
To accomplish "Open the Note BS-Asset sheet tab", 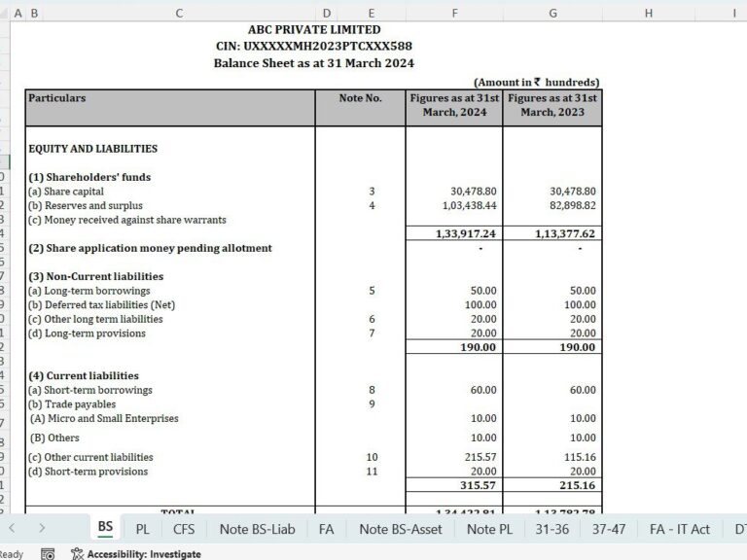I will tap(400, 529).
